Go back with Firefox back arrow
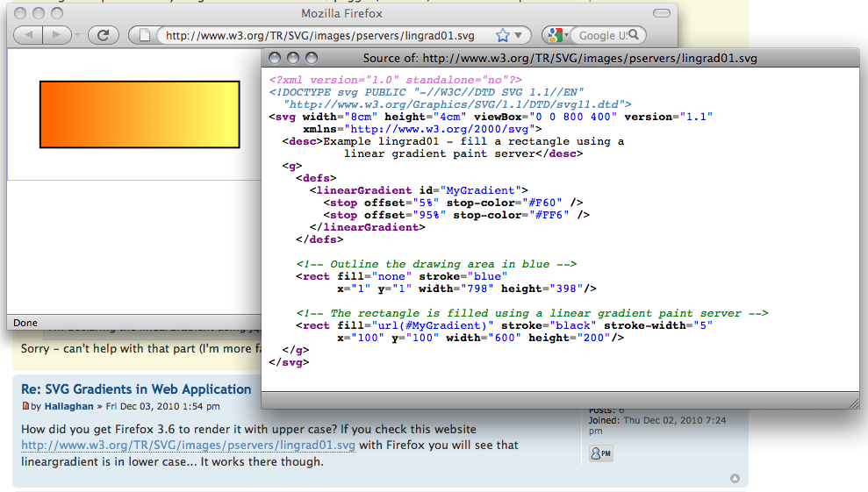The width and height of the screenshot is (868, 492). tap(29, 35)
